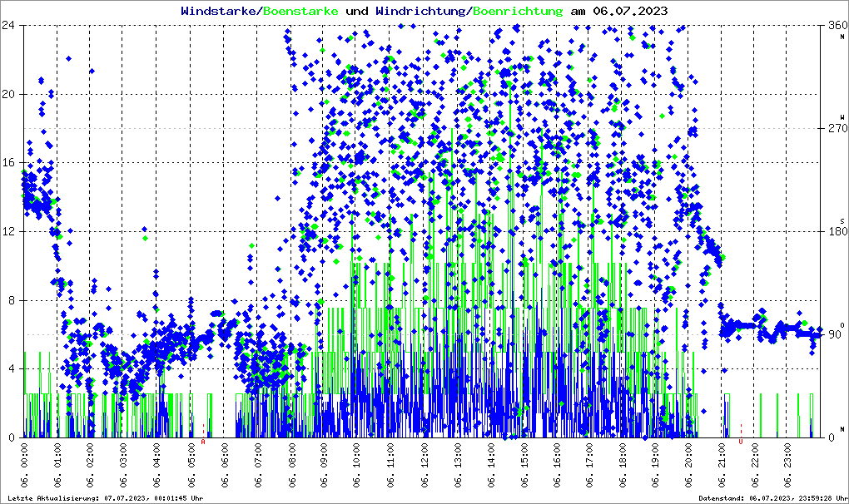The image size is (849, 504).
Task: Click the red 'A' sunrise marker
Action: pos(203,442)
